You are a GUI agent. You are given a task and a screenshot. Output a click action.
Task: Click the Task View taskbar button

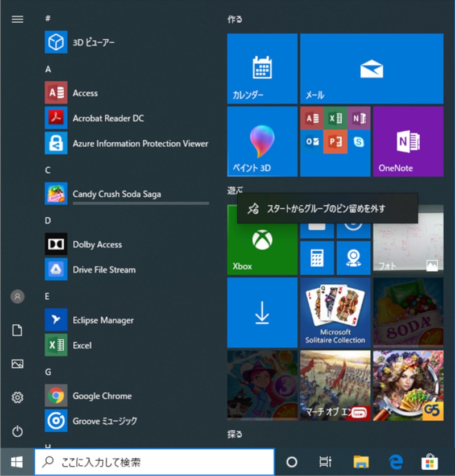325,462
